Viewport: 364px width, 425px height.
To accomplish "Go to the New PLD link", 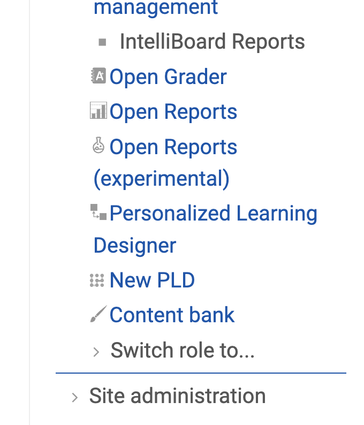I will [x=152, y=280].
